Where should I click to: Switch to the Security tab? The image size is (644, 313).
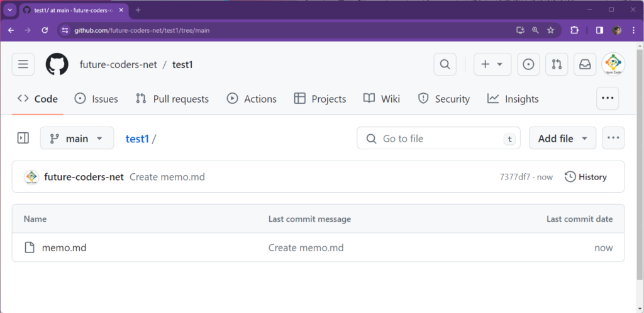pos(443,99)
